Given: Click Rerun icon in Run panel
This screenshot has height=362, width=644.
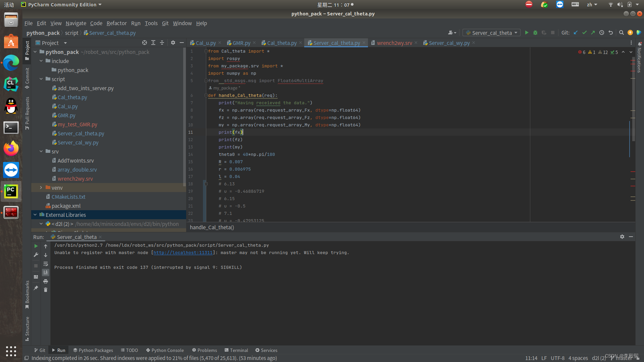Looking at the screenshot, I should click(x=36, y=246).
